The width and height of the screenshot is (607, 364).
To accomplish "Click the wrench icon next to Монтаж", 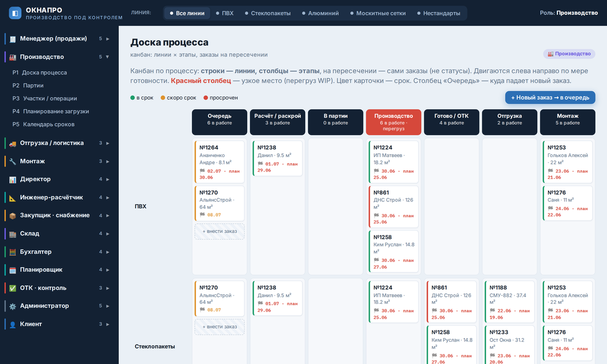I will tap(13, 161).
